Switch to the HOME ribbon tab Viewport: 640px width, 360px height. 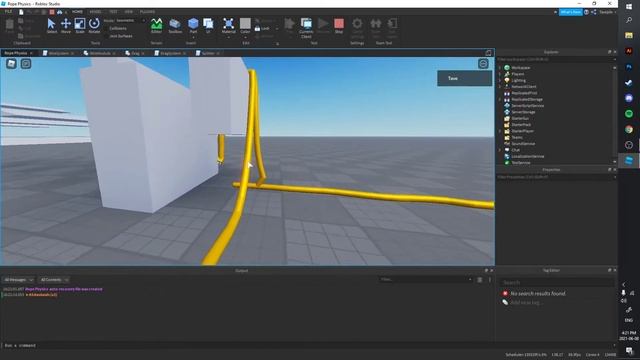coord(77,12)
